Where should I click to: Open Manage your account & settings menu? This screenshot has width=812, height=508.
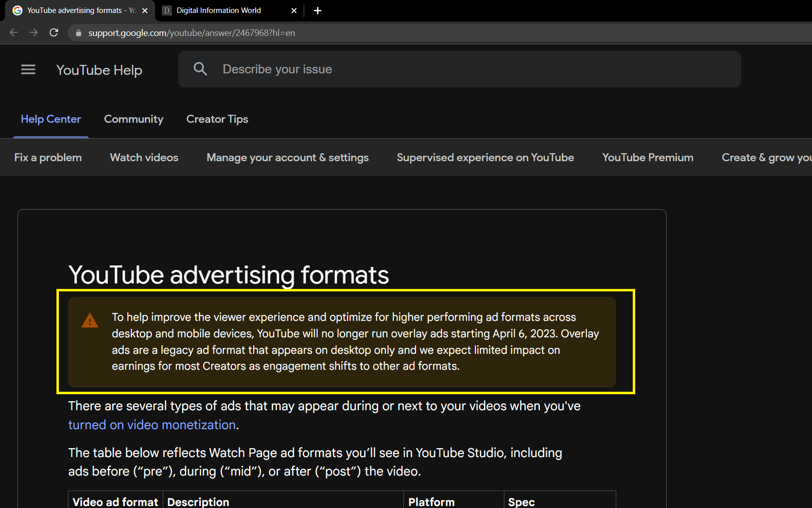click(288, 158)
